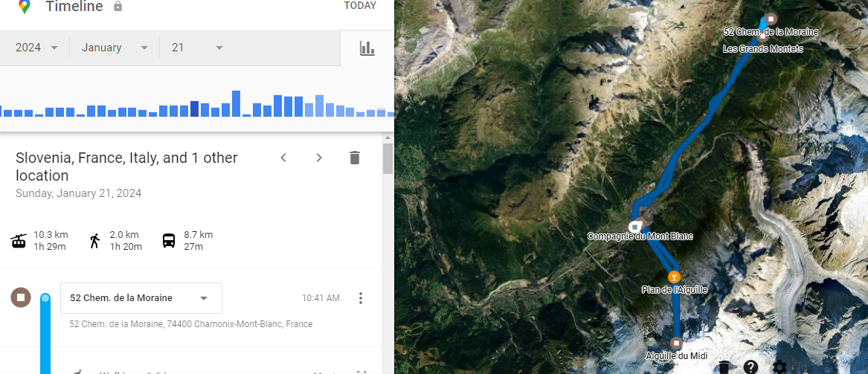Click the Google Maps Timeline logo

25,7
